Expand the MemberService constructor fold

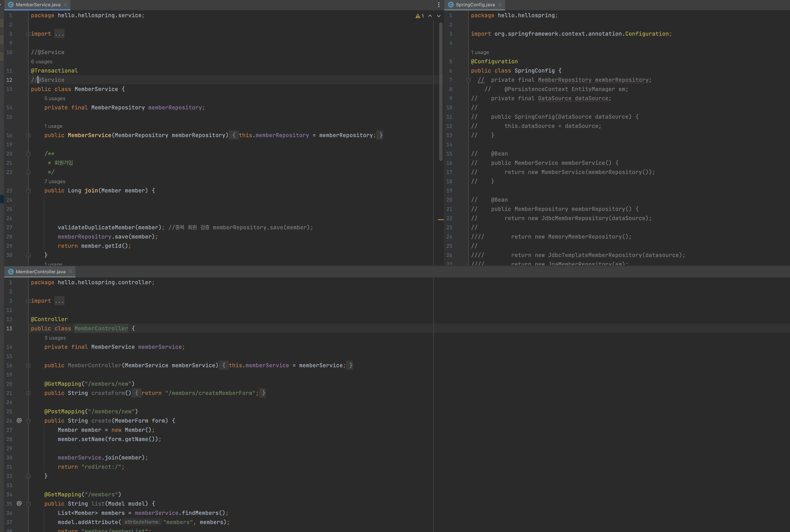tap(28, 135)
